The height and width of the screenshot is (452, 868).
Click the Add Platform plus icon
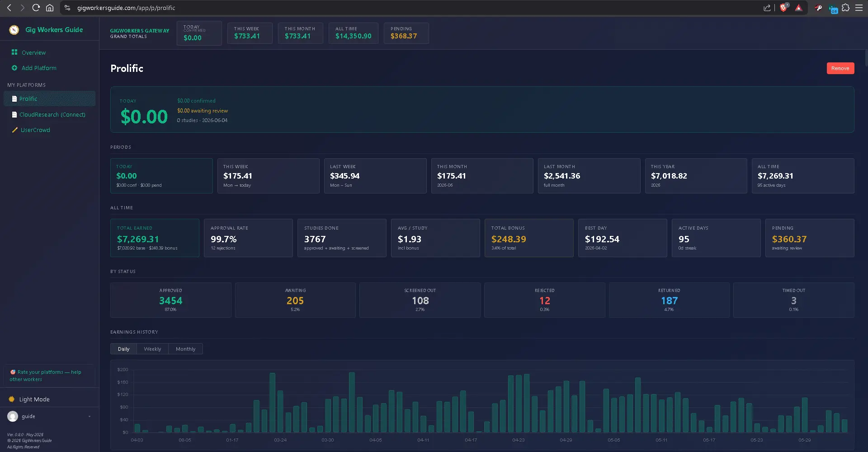[x=14, y=68]
